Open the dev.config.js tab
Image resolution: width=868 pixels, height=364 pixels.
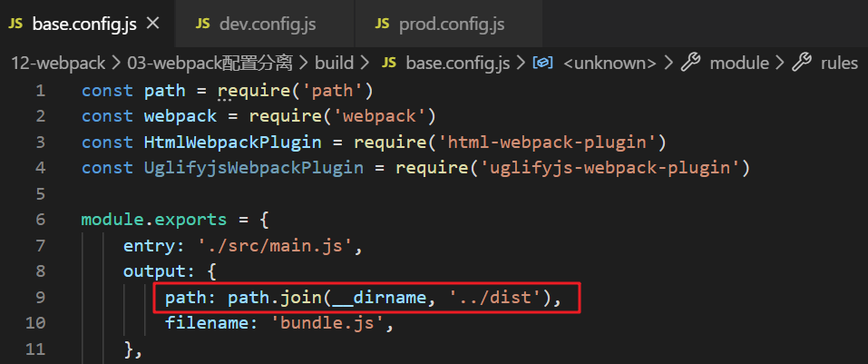pos(265,24)
